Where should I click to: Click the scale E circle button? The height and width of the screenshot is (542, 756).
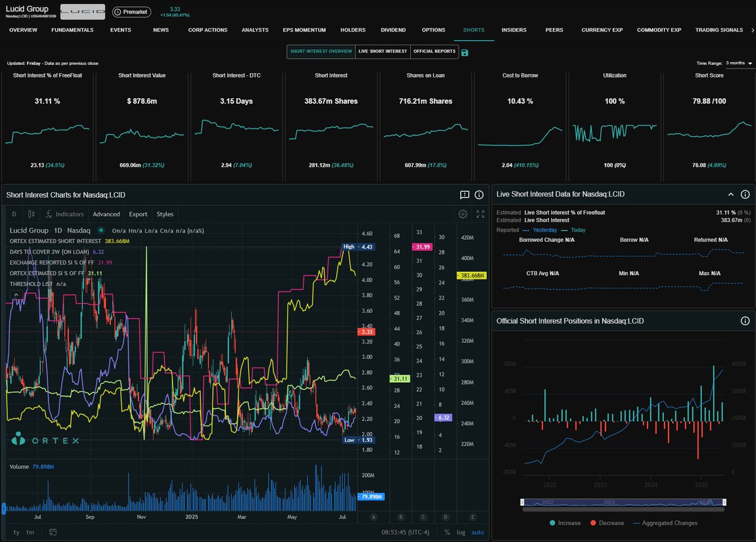click(472, 517)
